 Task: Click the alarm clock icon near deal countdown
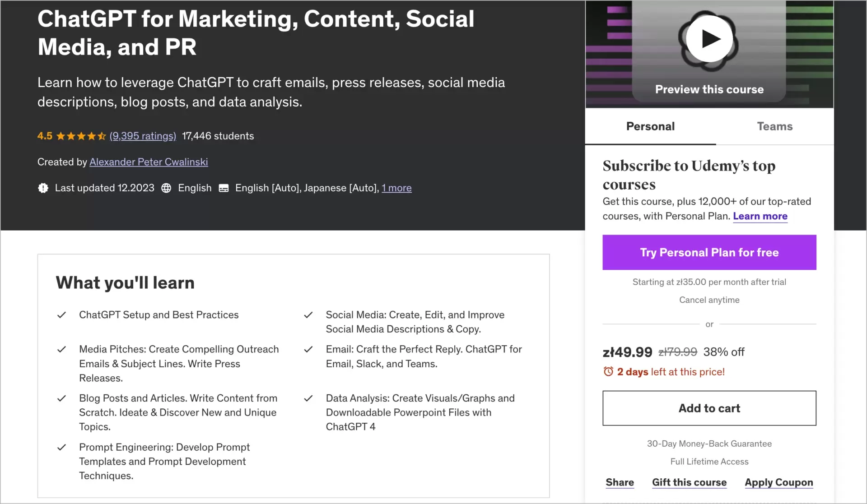608,371
